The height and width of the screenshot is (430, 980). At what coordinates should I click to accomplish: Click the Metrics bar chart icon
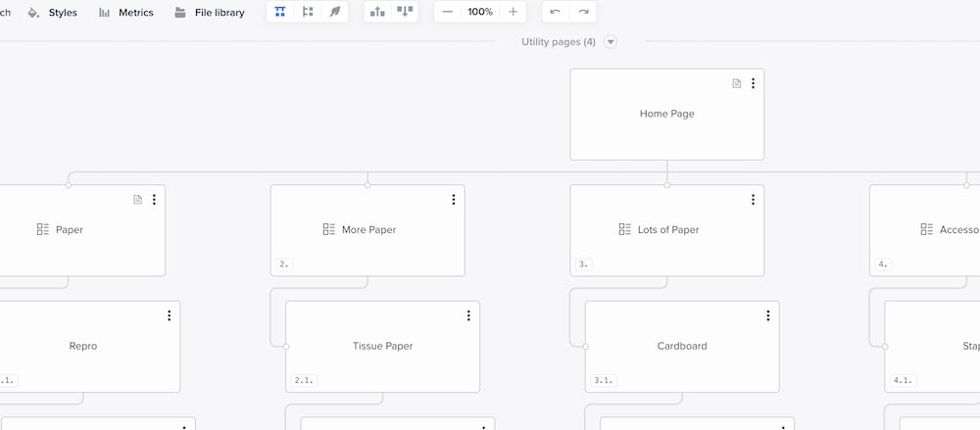click(105, 13)
